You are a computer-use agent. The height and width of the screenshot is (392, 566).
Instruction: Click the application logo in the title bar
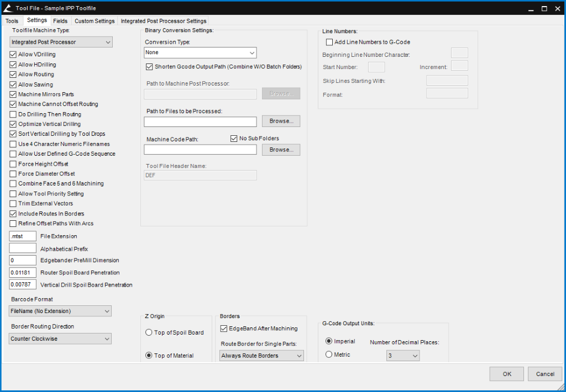8,8
